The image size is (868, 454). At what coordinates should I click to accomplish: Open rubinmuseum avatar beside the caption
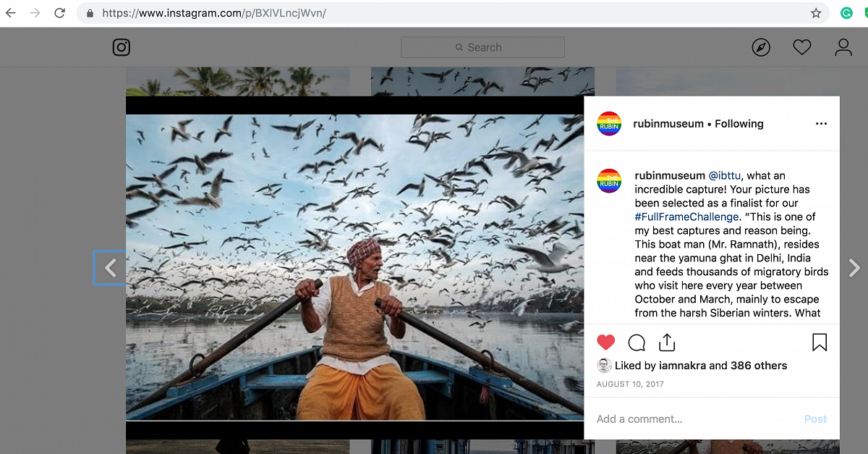[609, 181]
